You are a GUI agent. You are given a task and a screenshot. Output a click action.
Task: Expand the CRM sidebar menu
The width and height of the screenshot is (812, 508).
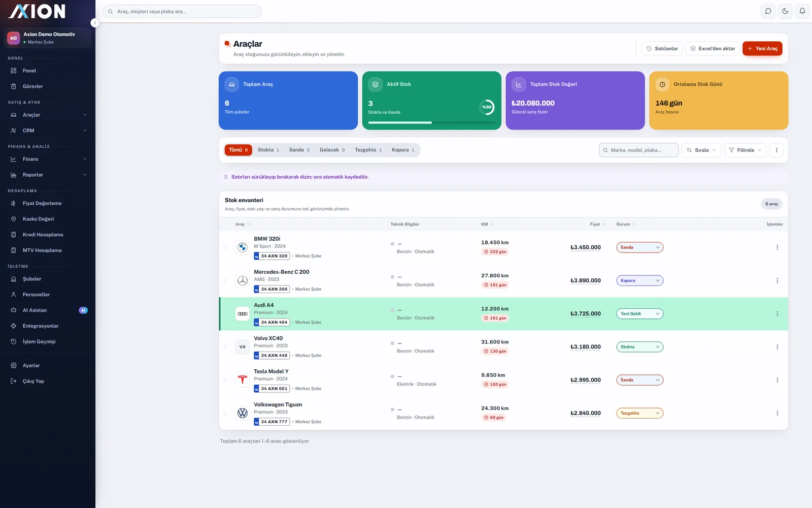coord(48,131)
